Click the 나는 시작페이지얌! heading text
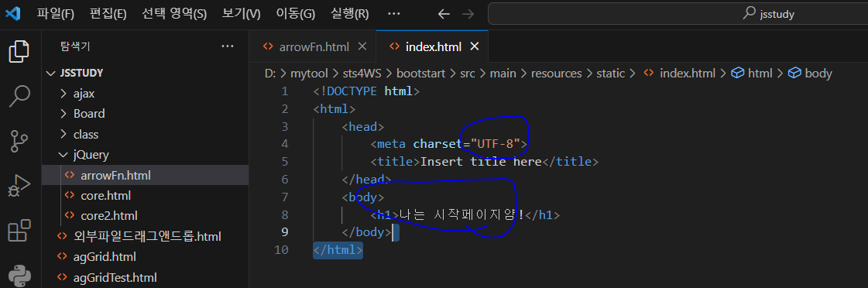Screen dimensions: 868x288 point(461,215)
